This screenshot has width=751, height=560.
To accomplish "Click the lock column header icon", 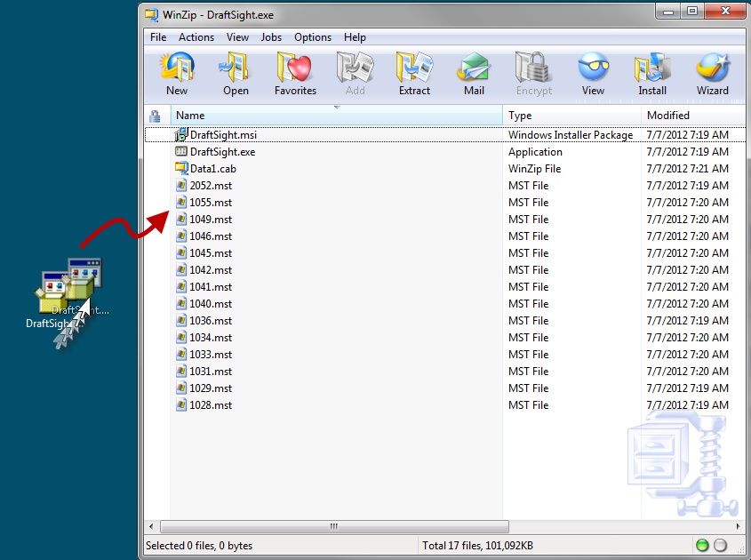I will (155, 116).
